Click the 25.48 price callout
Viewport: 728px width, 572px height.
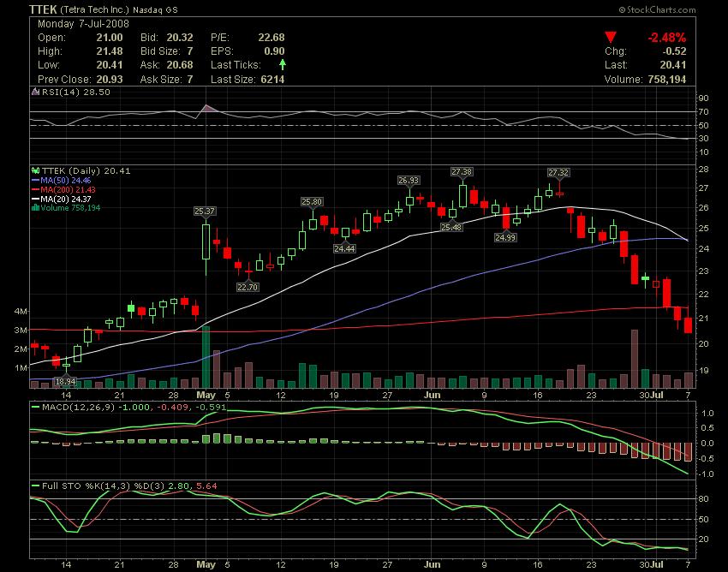[x=451, y=227]
